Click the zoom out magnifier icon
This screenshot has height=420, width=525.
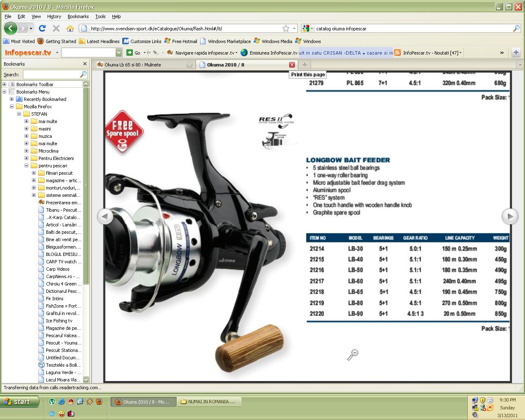tap(353, 355)
